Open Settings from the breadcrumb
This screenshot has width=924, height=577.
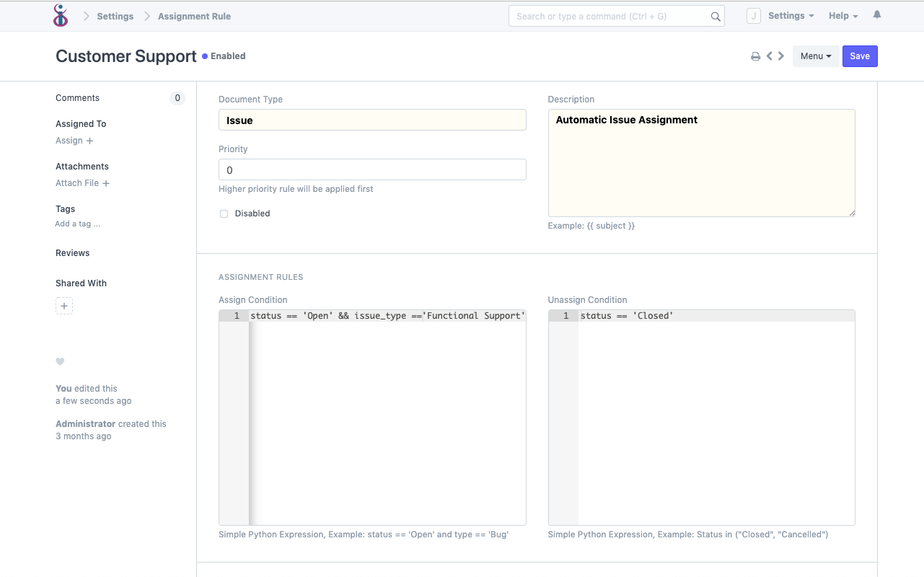(115, 16)
